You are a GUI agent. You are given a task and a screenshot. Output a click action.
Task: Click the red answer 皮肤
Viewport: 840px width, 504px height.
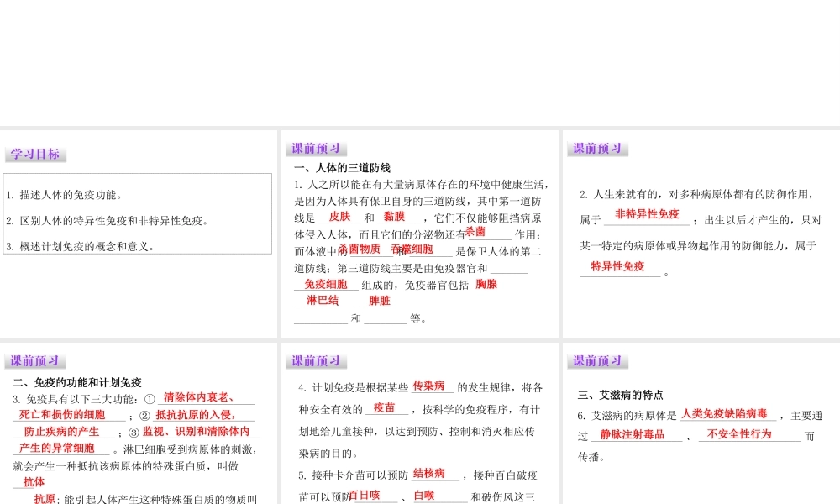[x=339, y=217]
